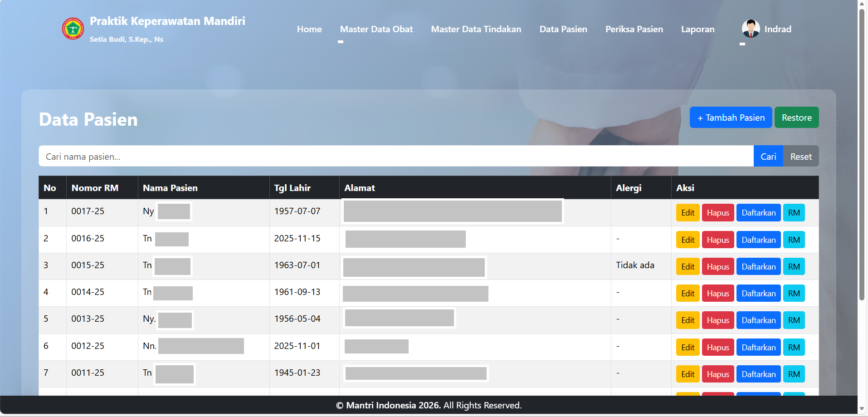Open the Master Data Tindakan menu
868x417 pixels.
point(476,29)
